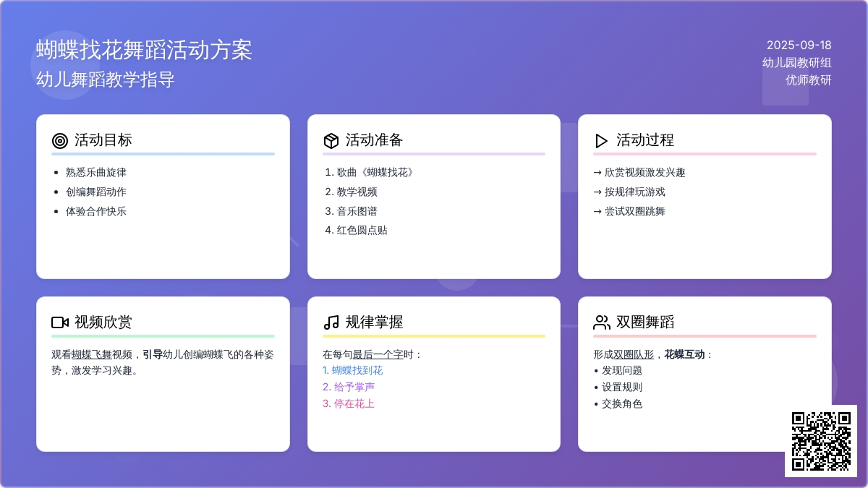Click the video camera icon beside 视频欣赏

tap(60, 322)
